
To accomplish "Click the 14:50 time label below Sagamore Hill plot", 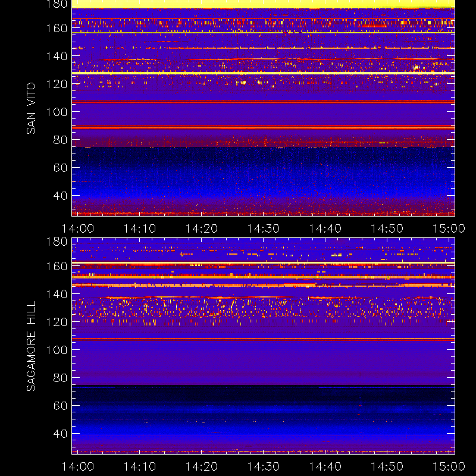I will [x=387, y=466].
